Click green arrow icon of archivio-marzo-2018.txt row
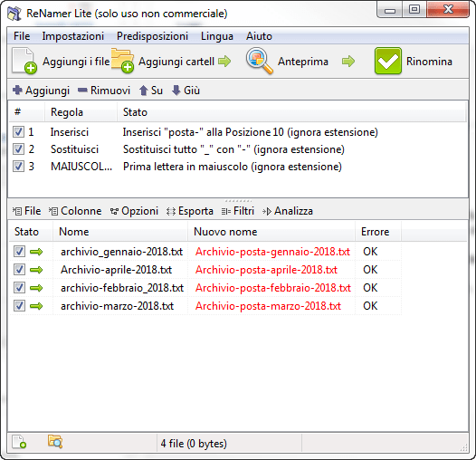 [x=36, y=306]
